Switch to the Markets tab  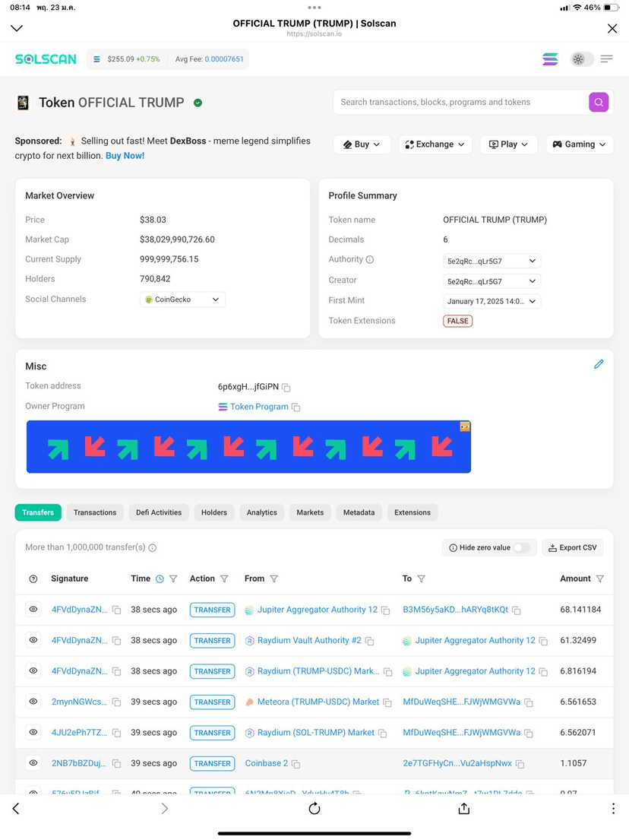(310, 512)
